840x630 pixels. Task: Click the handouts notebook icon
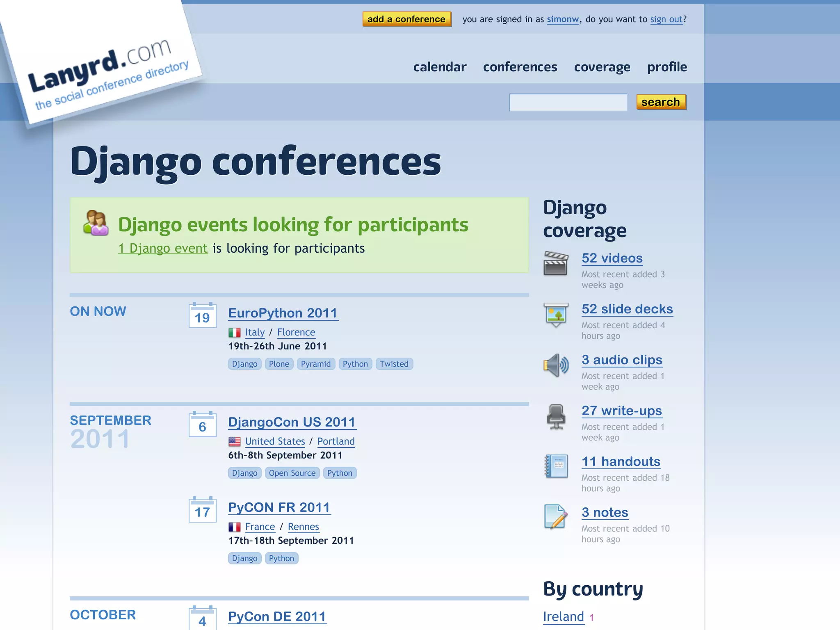(x=556, y=466)
